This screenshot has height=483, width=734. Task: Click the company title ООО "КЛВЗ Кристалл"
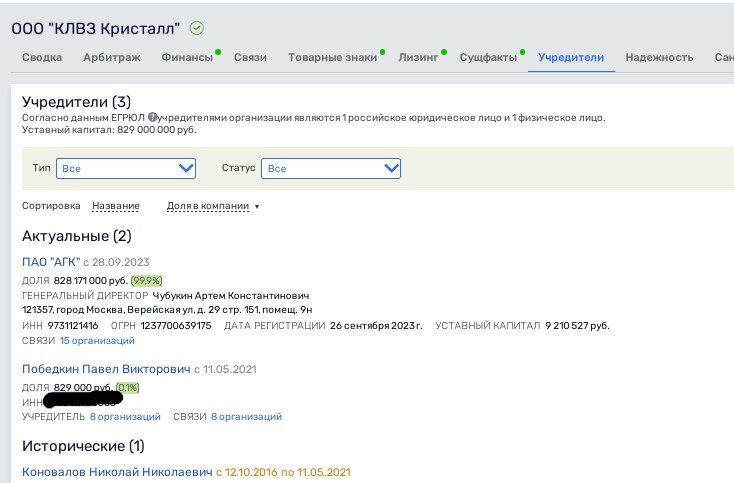(95, 29)
